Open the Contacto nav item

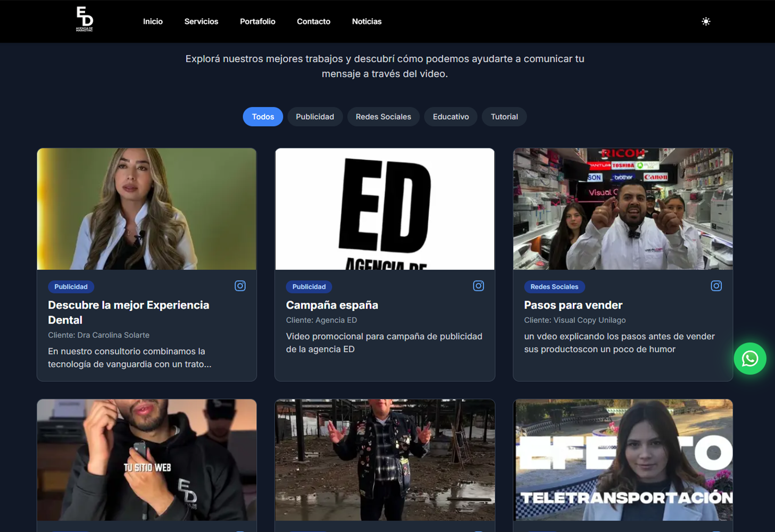click(x=313, y=22)
